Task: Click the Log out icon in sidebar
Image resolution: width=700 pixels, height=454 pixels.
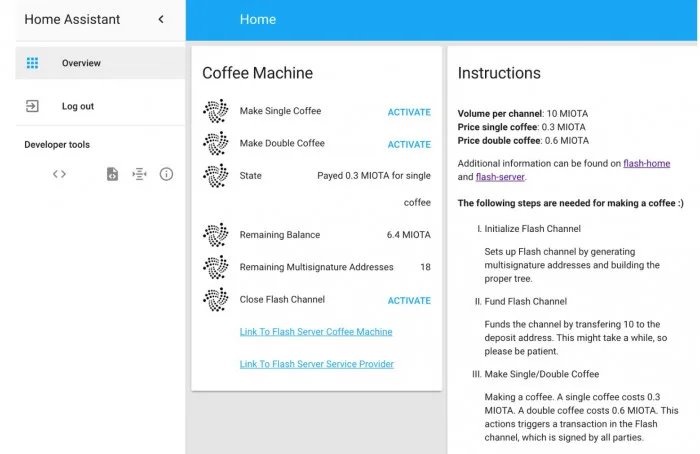Action: [x=32, y=106]
